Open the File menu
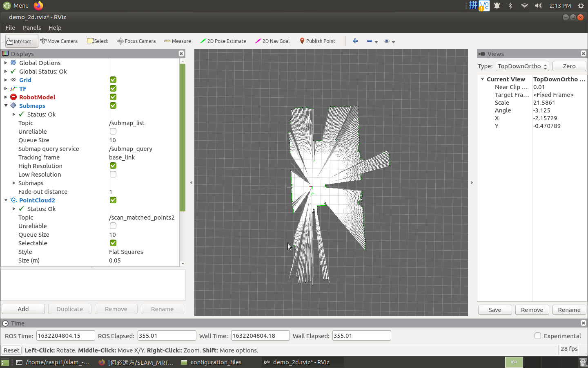588x368 pixels. pyautogui.click(x=10, y=28)
